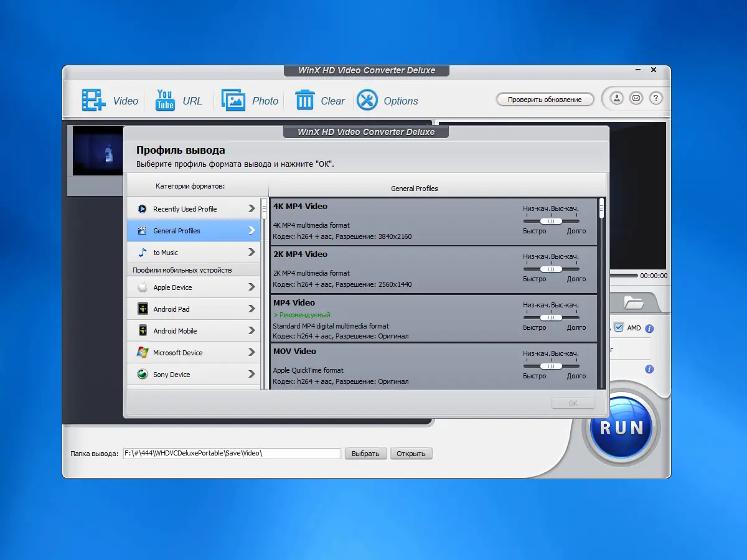Expand Apple Device chevron arrow

point(251,287)
